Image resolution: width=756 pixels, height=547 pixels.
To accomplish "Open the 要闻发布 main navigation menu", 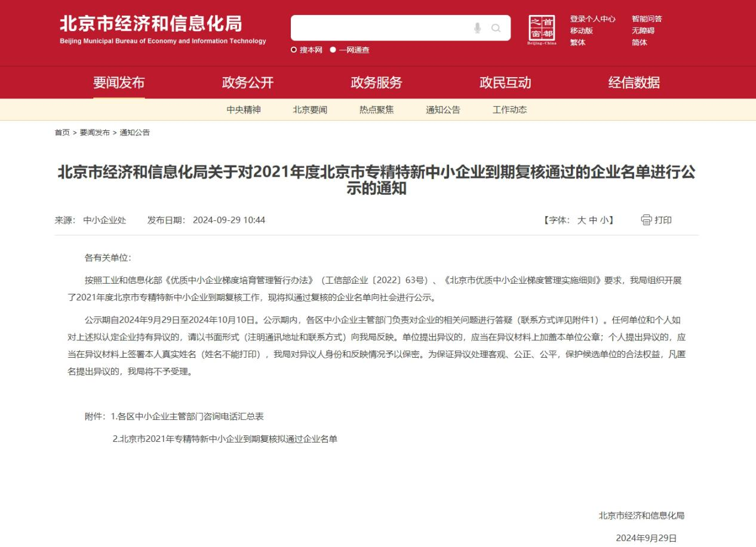I will 119,82.
